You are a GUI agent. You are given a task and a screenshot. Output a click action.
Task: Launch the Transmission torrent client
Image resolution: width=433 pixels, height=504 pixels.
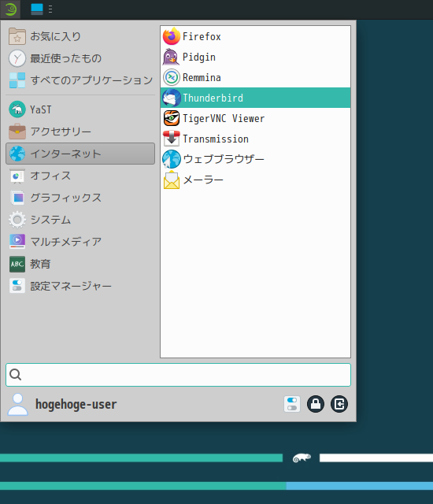click(255, 139)
